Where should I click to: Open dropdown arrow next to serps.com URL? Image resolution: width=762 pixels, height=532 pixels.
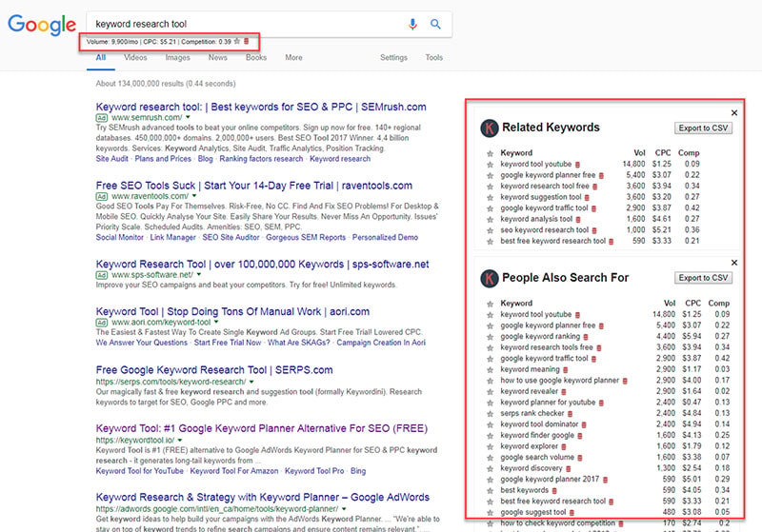[251, 382]
